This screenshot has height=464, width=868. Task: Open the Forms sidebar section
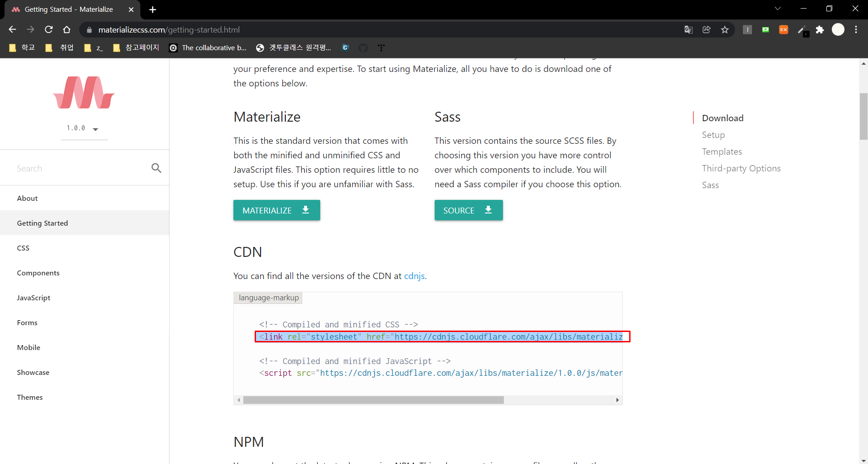85,322
